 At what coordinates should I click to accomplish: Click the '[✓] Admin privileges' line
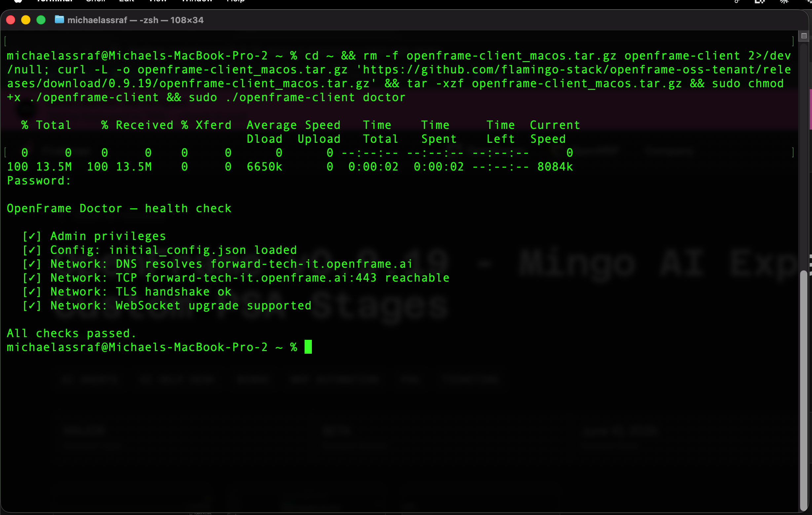point(94,236)
